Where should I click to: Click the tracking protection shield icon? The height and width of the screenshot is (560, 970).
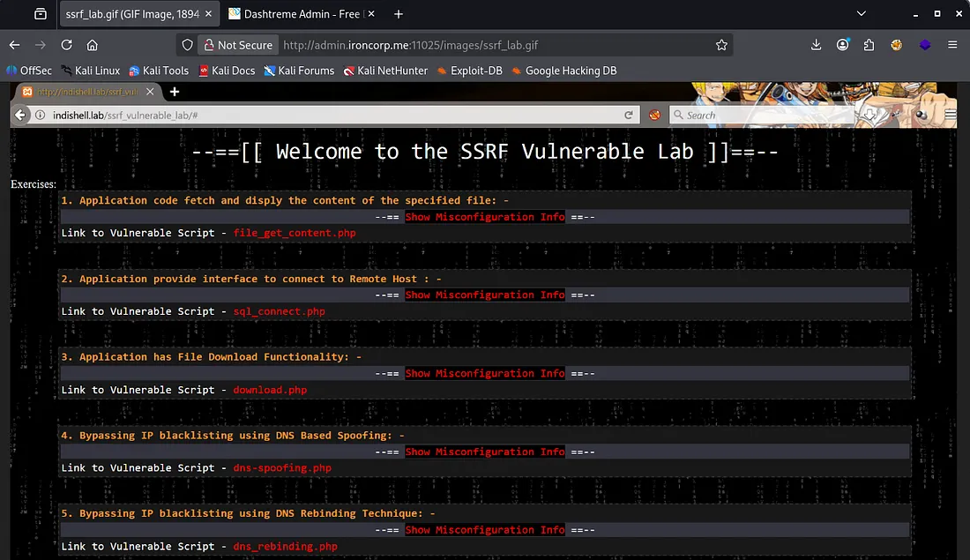coord(187,45)
